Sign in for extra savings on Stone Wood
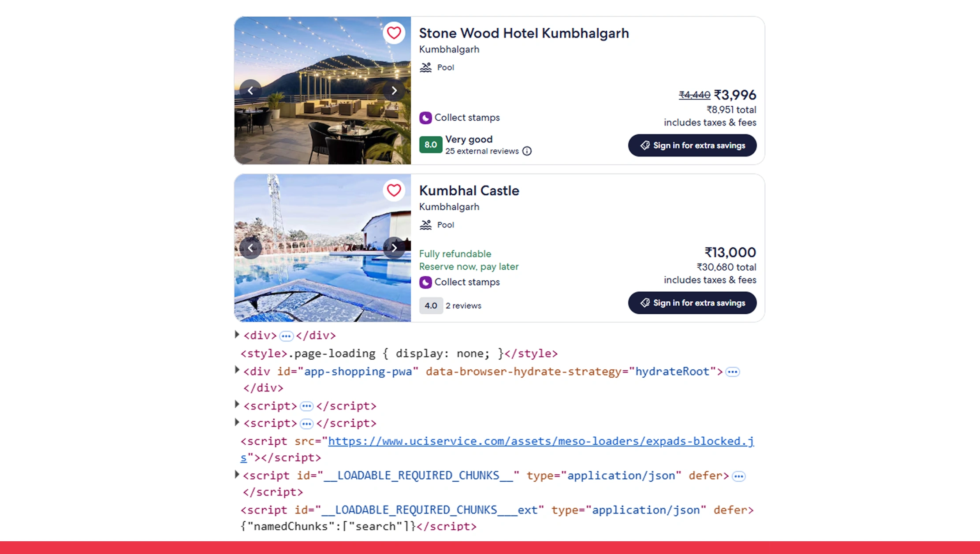The image size is (980, 554). tap(692, 145)
